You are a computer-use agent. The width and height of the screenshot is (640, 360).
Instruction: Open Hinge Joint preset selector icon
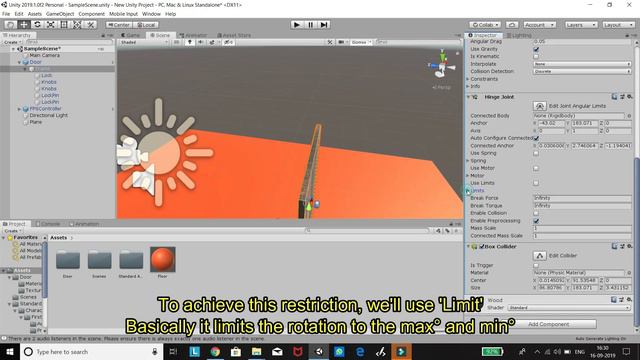point(622,97)
